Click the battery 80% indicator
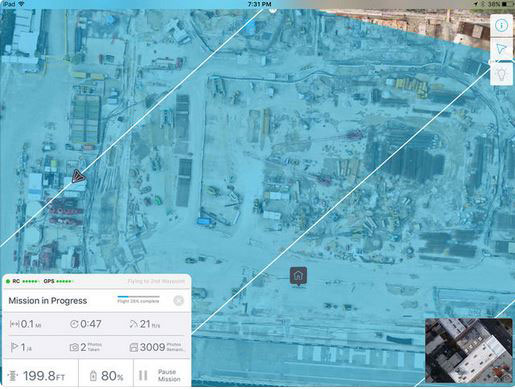This screenshot has width=515, height=389. pos(106,376)
